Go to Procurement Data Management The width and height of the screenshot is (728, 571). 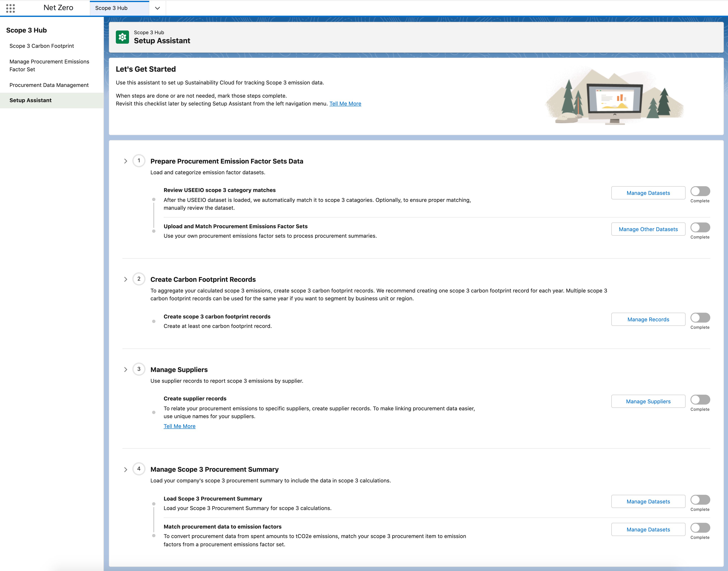49,85
